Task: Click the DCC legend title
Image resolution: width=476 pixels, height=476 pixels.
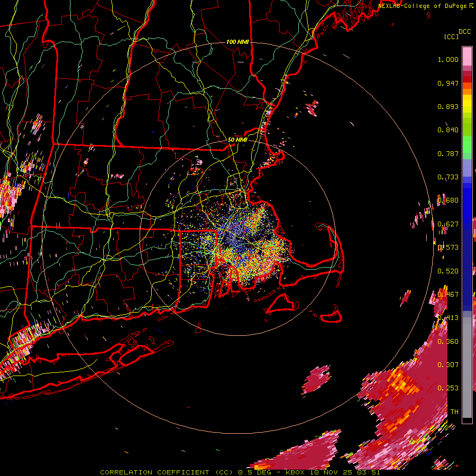Action: (x=464, y=32)
